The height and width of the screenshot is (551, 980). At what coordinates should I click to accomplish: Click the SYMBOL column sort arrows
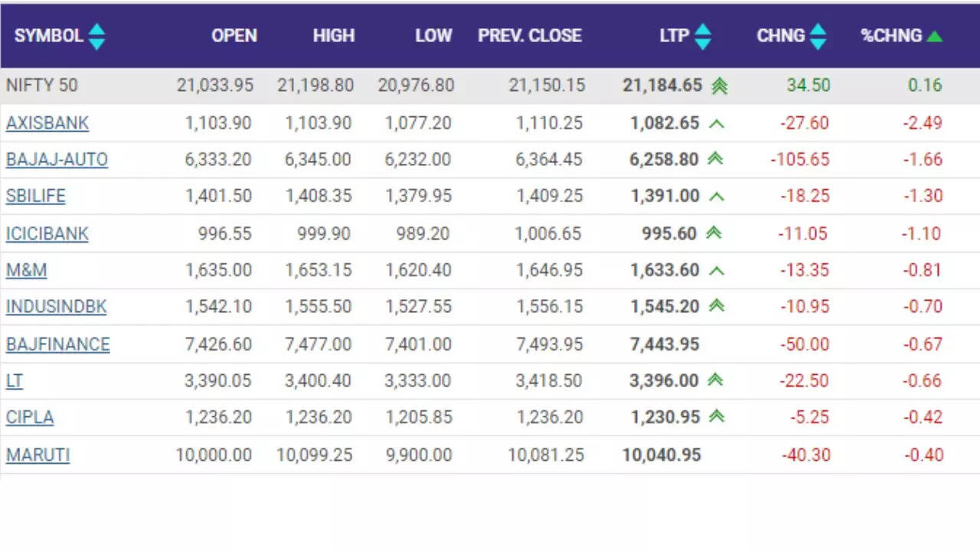[x=96, y=36]
